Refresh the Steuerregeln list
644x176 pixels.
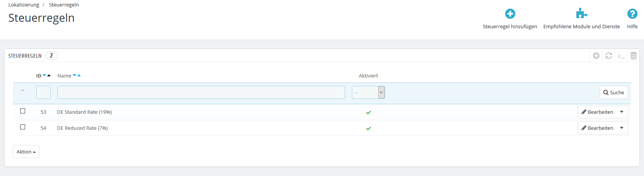click(x=609, y=56)
